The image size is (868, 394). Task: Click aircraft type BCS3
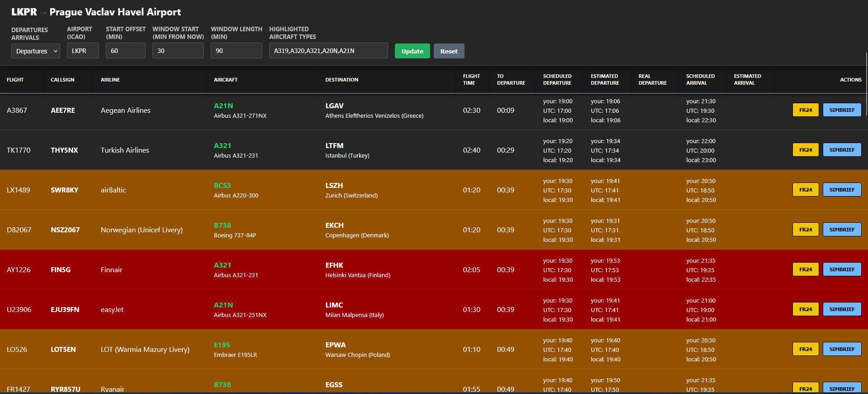tap(222, 185)
